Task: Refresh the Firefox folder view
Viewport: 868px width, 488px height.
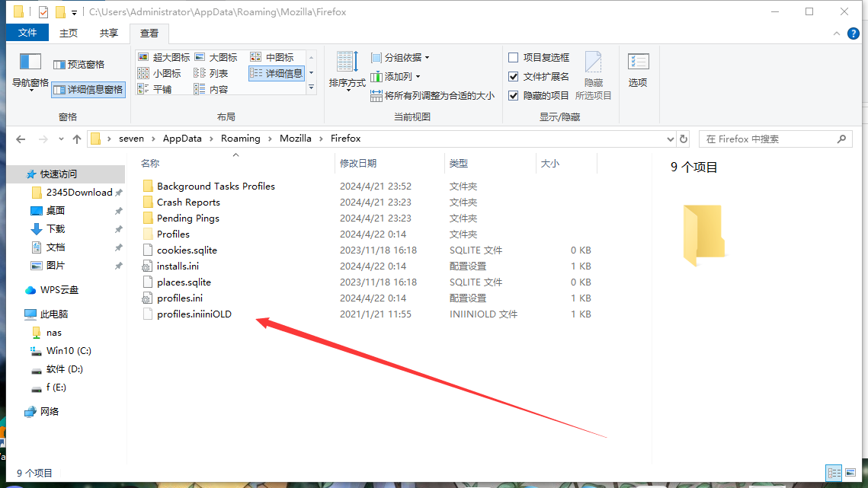Action: [x=684, y=139]
